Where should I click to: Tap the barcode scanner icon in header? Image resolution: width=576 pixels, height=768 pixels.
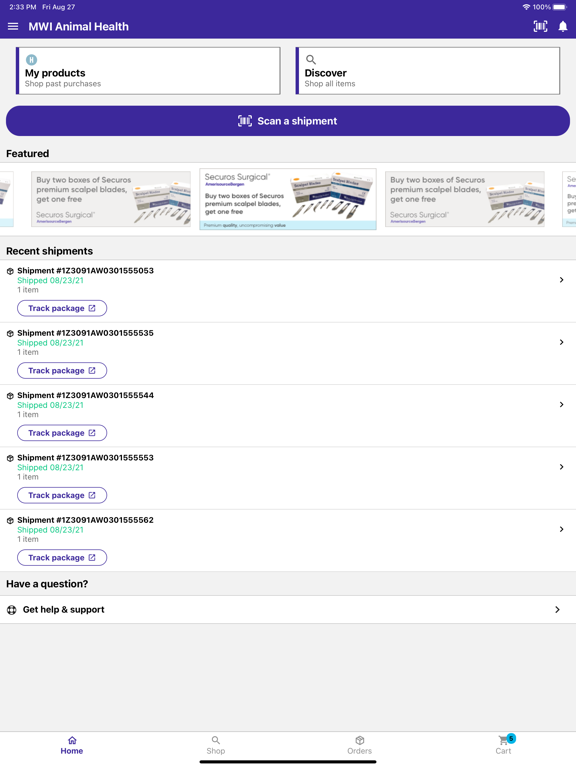540,26
